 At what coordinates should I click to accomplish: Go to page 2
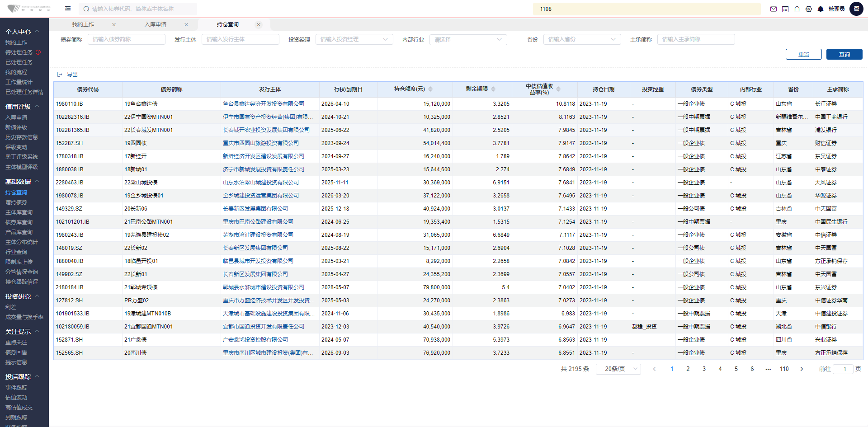click(x=688, y=369)
